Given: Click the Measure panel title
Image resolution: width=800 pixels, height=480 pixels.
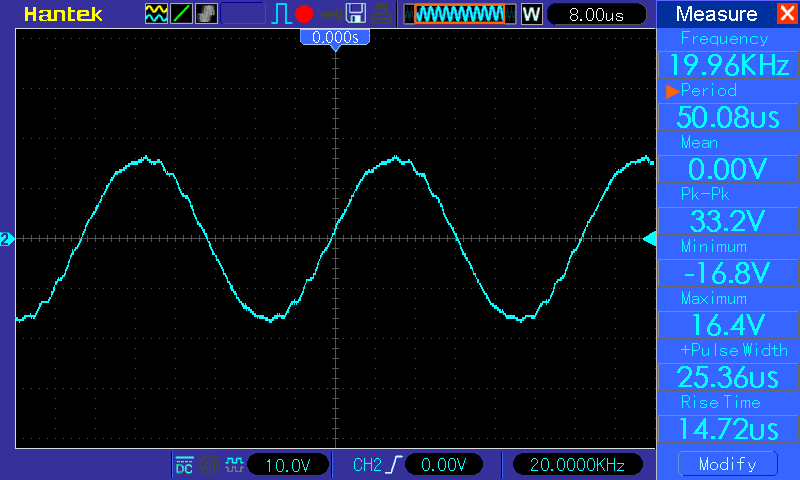Looking at the screenshot, I should click(x=716, y=14).
